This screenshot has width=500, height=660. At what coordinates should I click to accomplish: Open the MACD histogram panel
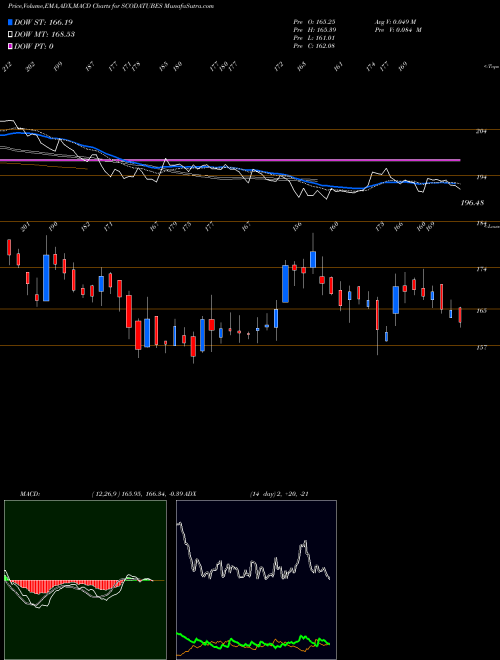[x=85, y=580]
